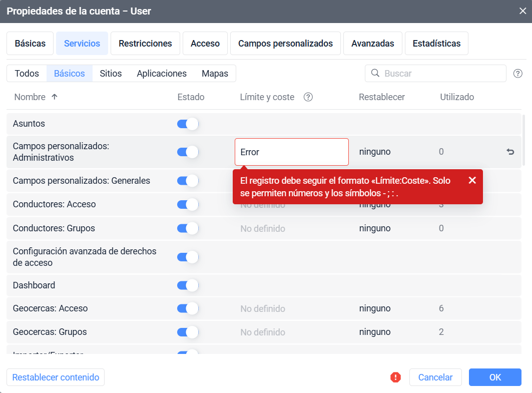Image resolution: width=532 pixels, height=393 pixels.
Task: Click the help icon next to Límite y coste
Action: click(308, 97)
